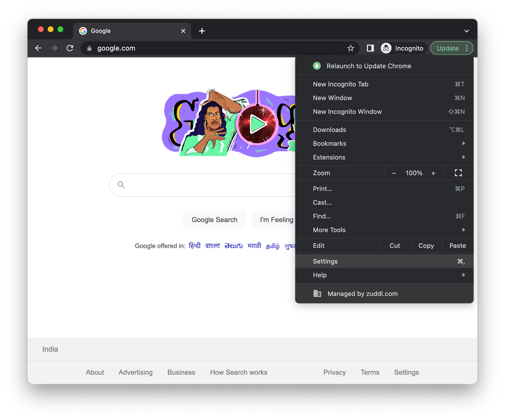Click the Relaunch to Update Chrome icon
Screen dimensions: 505x420
click(317, 66)
